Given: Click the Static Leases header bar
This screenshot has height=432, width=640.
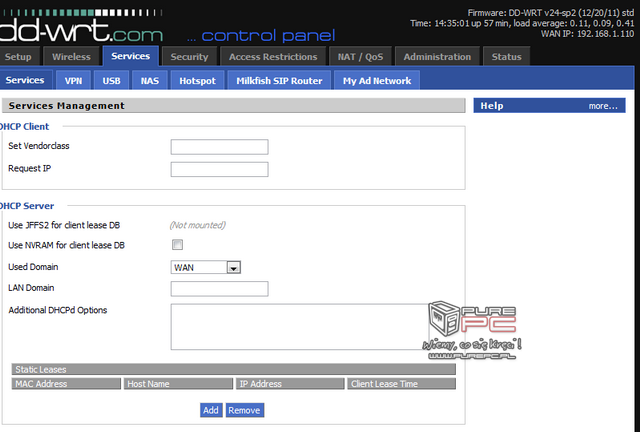Looking at the screenshot, I should [x=234, y=370].
